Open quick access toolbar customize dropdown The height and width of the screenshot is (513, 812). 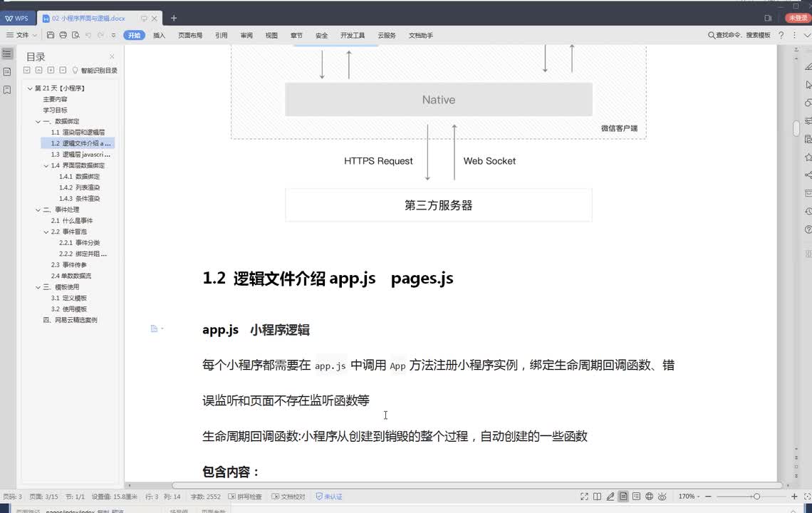click(x=113, y=35)
